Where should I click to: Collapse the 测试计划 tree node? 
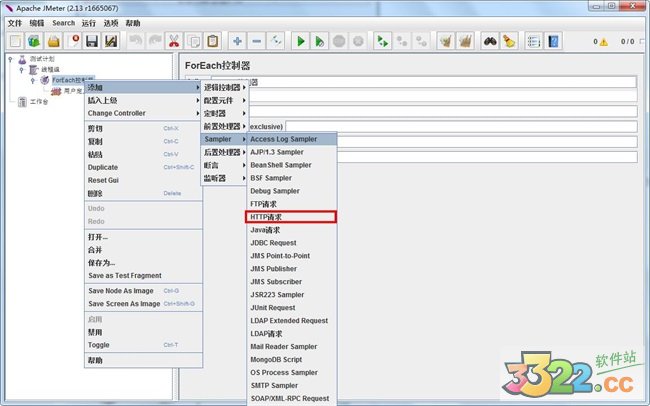(11, 59)
